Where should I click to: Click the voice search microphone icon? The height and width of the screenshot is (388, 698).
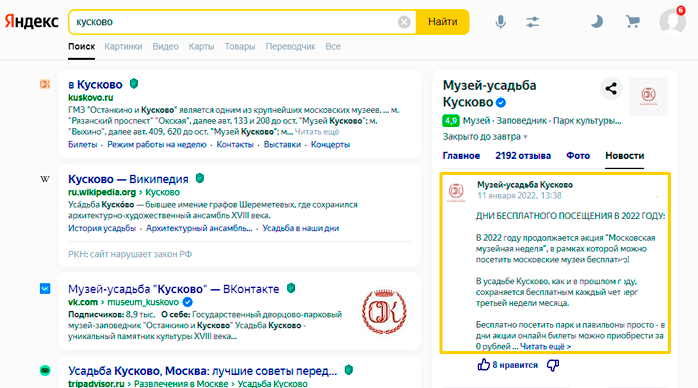tap(501, 22)
